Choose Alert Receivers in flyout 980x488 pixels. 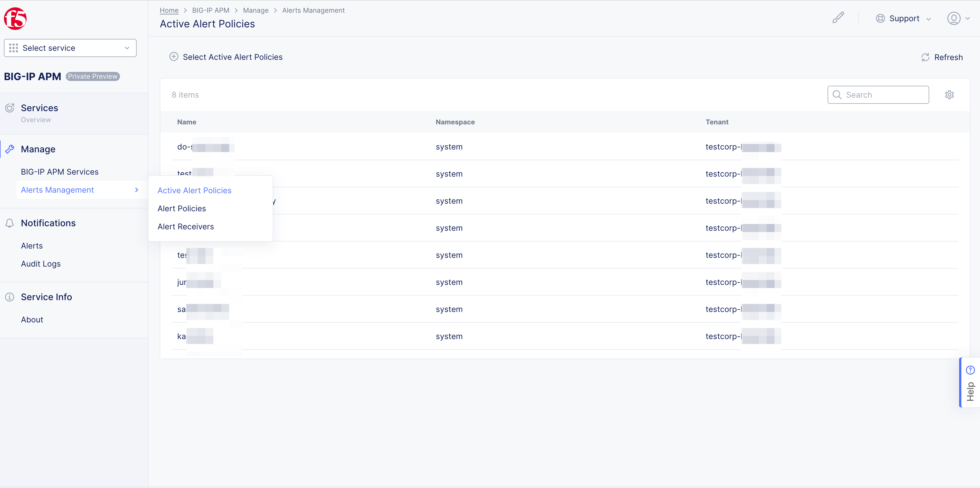(x=186, y=227)
